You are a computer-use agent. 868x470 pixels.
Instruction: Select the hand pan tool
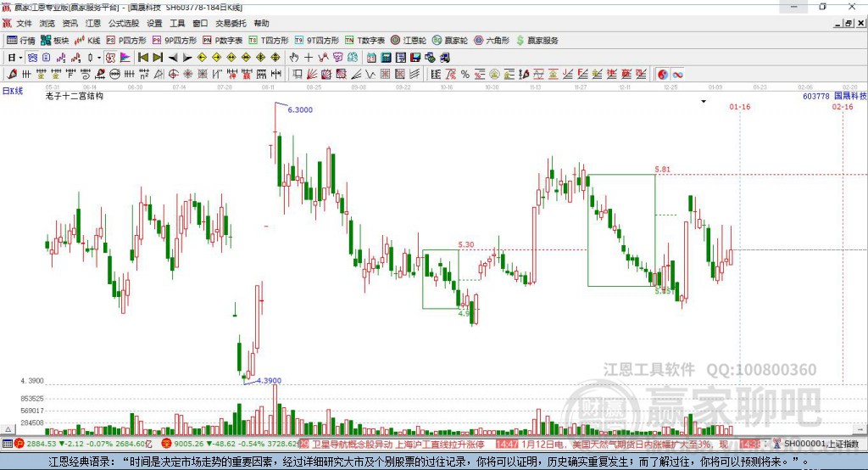coord(293,58)
